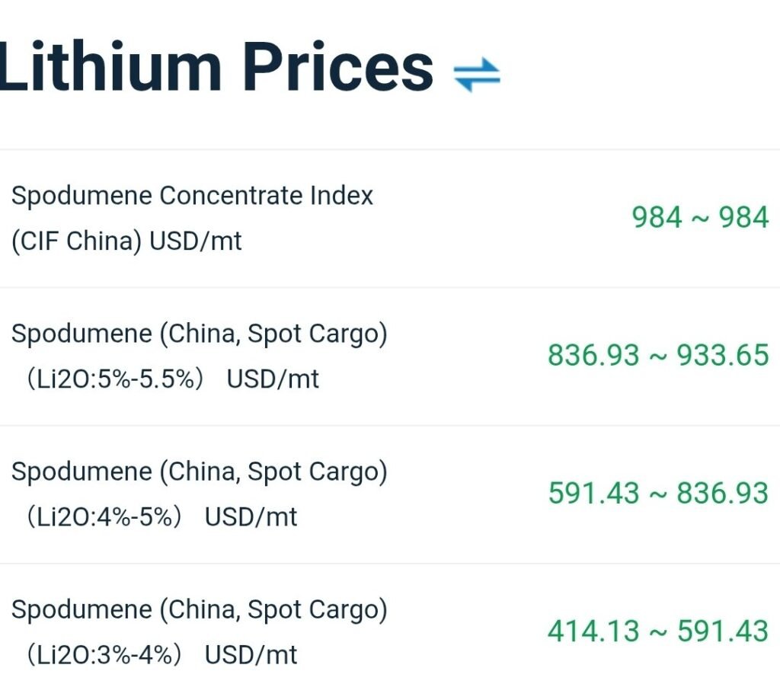Select the 414.13 low price

pos(593,631)
